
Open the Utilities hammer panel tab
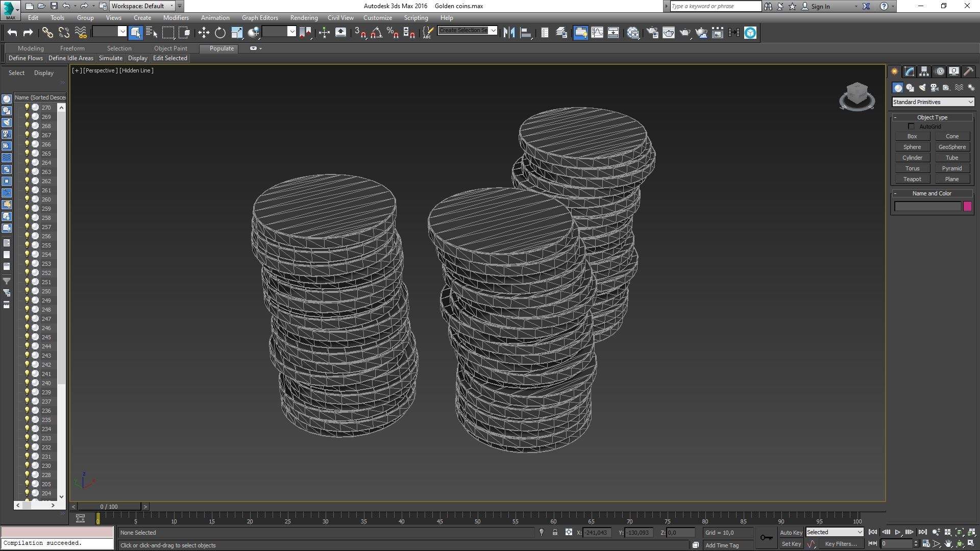pos(969,71)
